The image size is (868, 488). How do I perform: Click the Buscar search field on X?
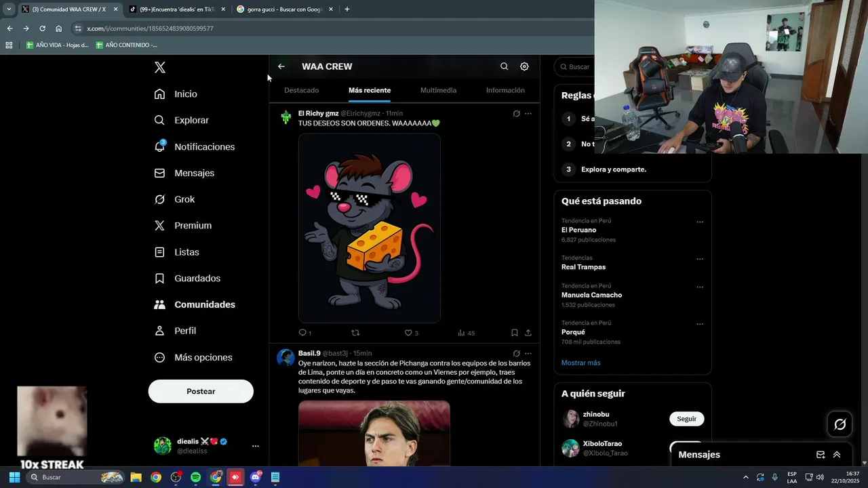pos(575,66)
